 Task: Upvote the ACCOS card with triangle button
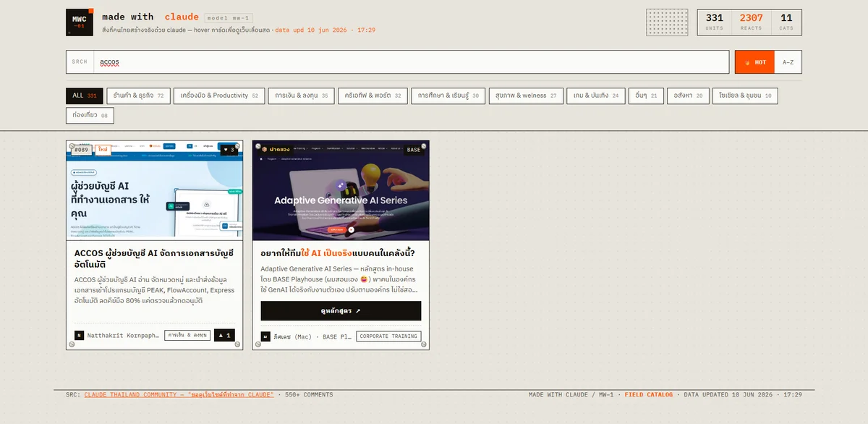pyautogui.click(x=224, y=335)
